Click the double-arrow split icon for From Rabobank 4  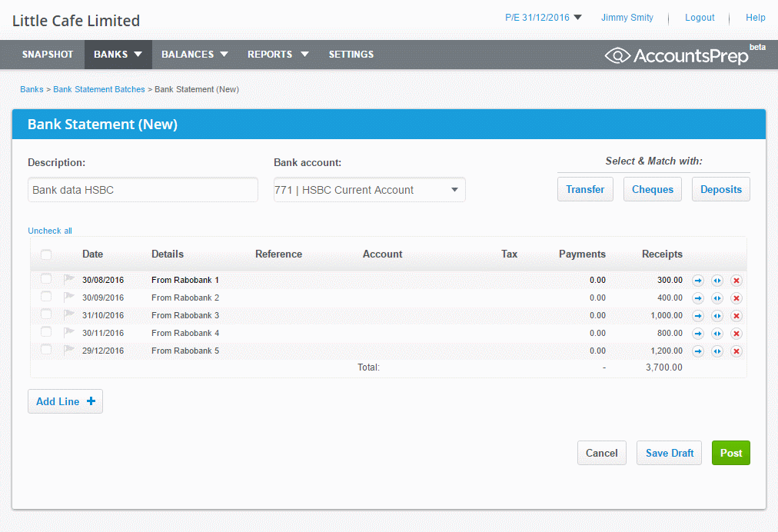(717, 334)
